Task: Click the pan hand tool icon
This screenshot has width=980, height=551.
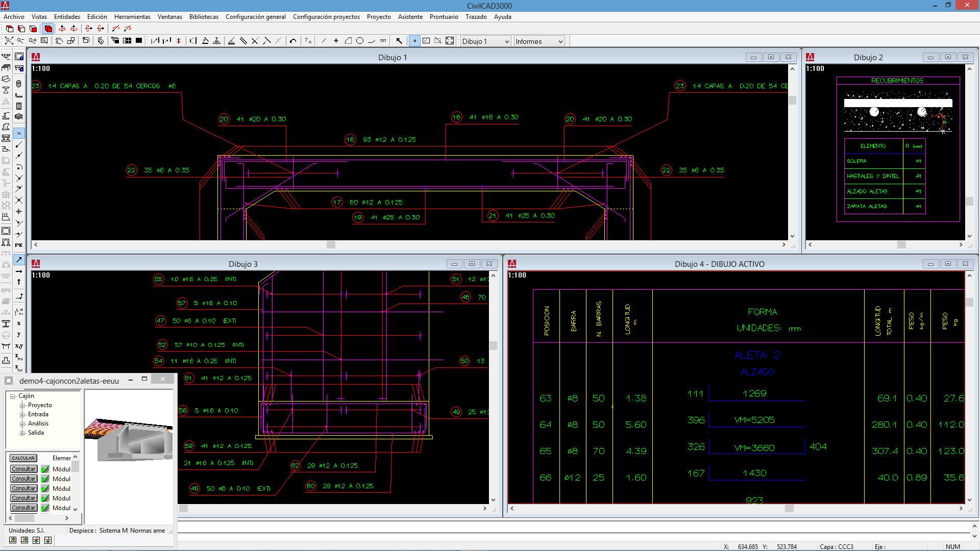Action: click(59, 41)
